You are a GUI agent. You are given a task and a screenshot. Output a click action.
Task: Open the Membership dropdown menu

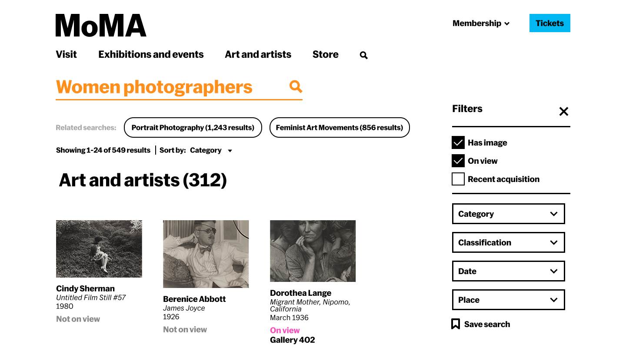[480, 23]
